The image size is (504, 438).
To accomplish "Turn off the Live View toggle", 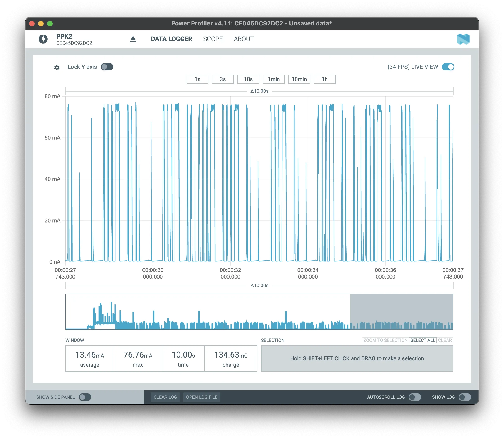I will click(x=448, y=67).
